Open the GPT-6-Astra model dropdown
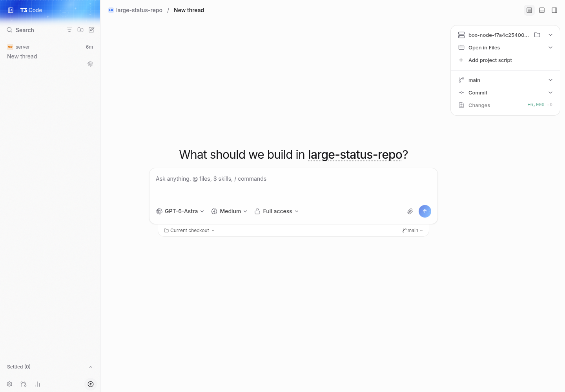The height and width of the screenshot is (392, 565). pyautogui.click(x=180, y=211)
